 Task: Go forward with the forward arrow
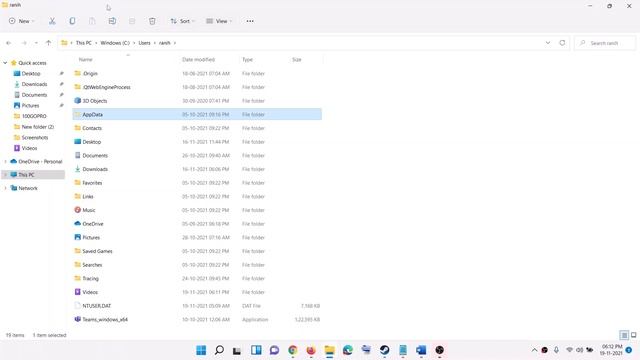[x=24, y=43]
